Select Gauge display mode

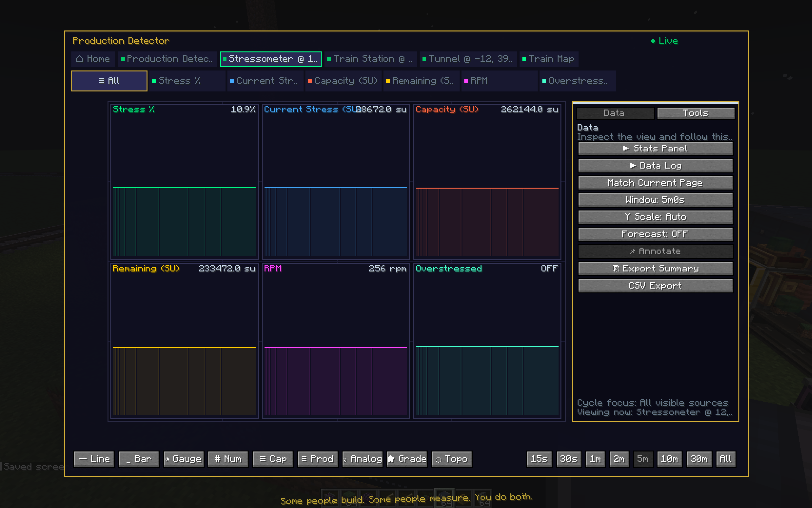184,459
